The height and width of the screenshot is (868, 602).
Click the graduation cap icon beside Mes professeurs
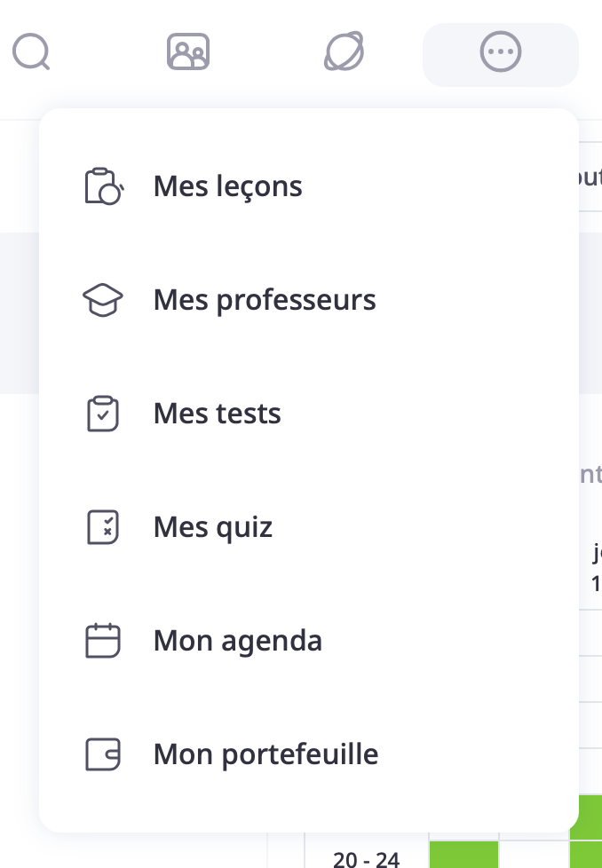(102, 300)
